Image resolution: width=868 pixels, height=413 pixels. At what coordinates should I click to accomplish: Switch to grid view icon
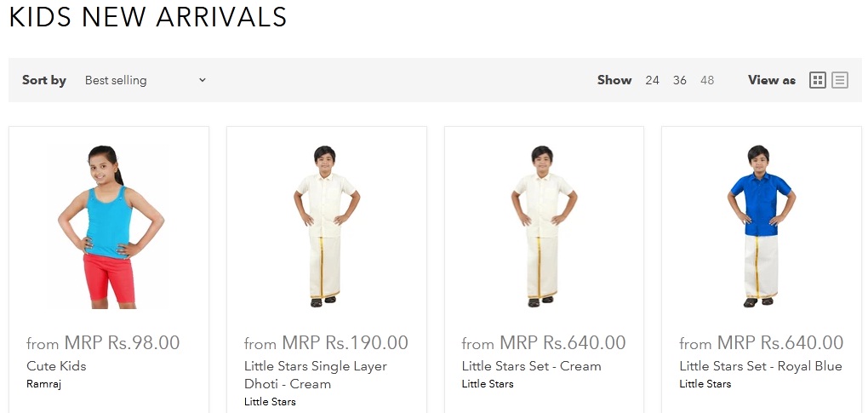tap(817, 80)
